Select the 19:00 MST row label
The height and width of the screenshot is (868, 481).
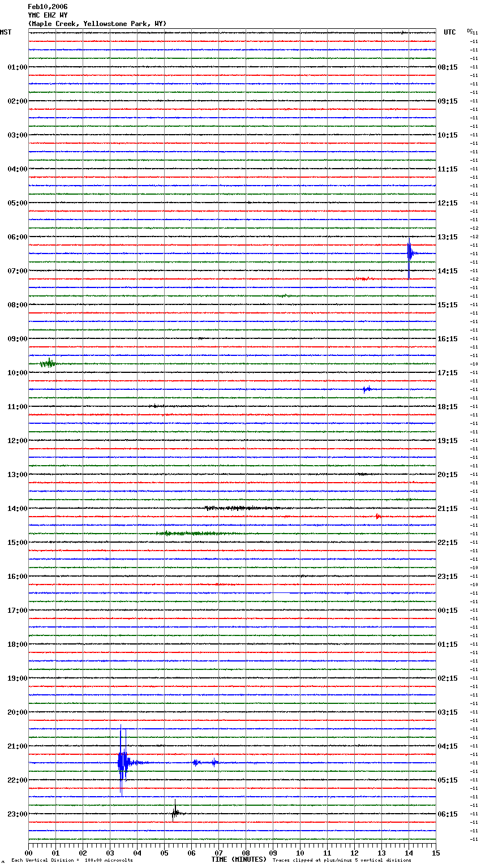click(18, 678)
